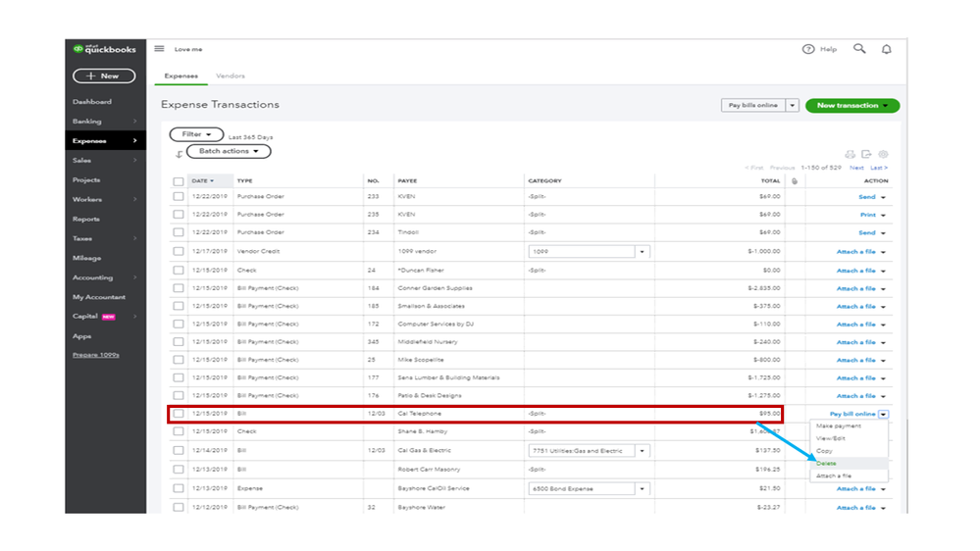Check the box for Cal Gas & Electric

tap(179, 450)
